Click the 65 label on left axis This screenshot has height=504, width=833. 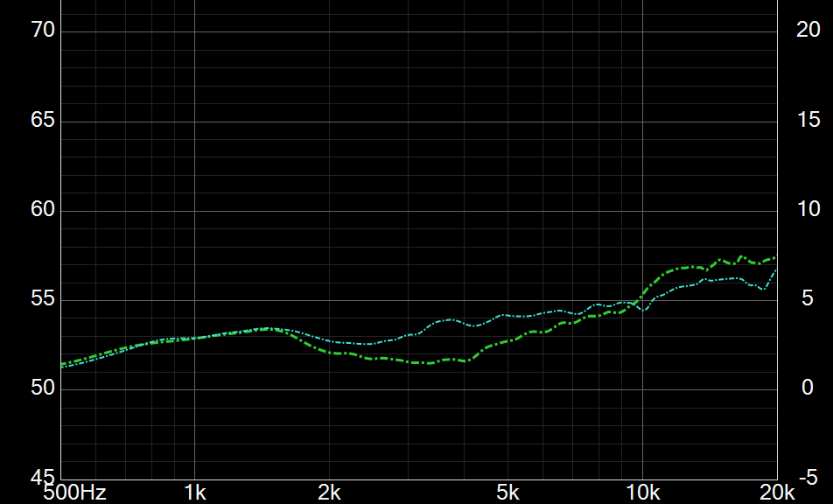(43, 120)
